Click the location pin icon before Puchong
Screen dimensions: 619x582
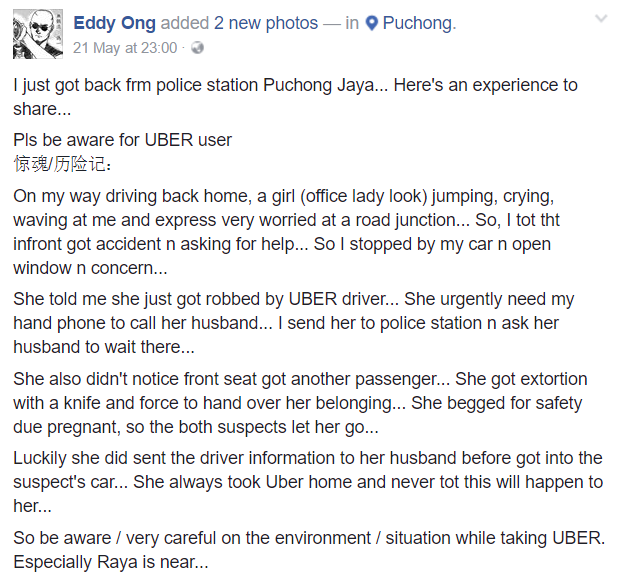(371, 23)
